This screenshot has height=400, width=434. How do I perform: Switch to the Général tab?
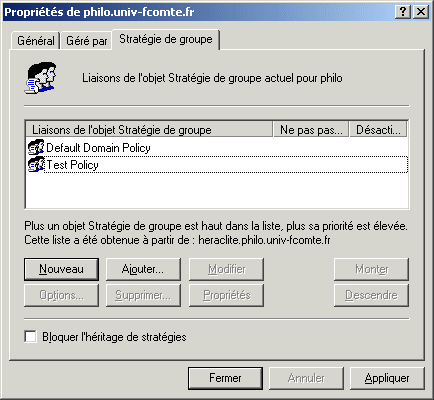[36, 41]
